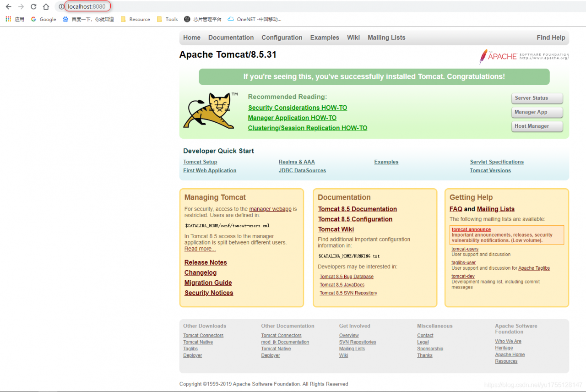Click the Server Status button
The width and height of the screenshot is (586, 392).
click(537, 98)
